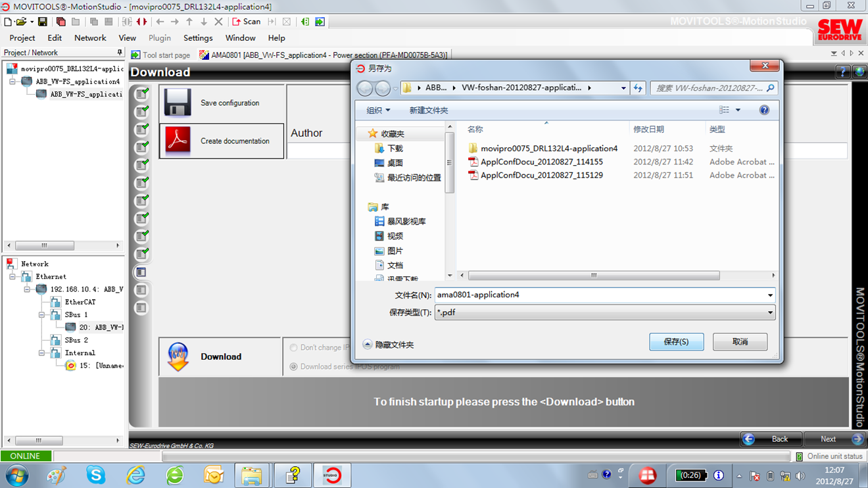Select the ApplConfDocu_20120827_115129 PDF file
The height and width of the screenshot is (488, 868).
[x=541, y=176]
